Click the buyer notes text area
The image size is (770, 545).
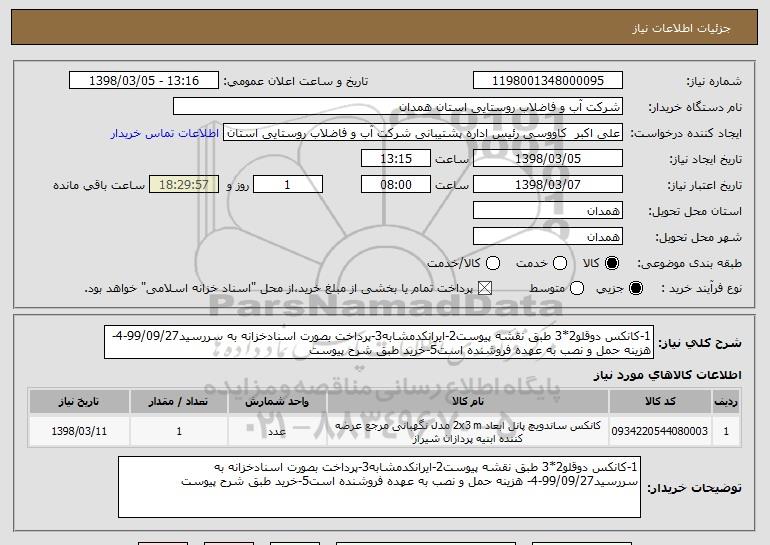click(379, 487)
